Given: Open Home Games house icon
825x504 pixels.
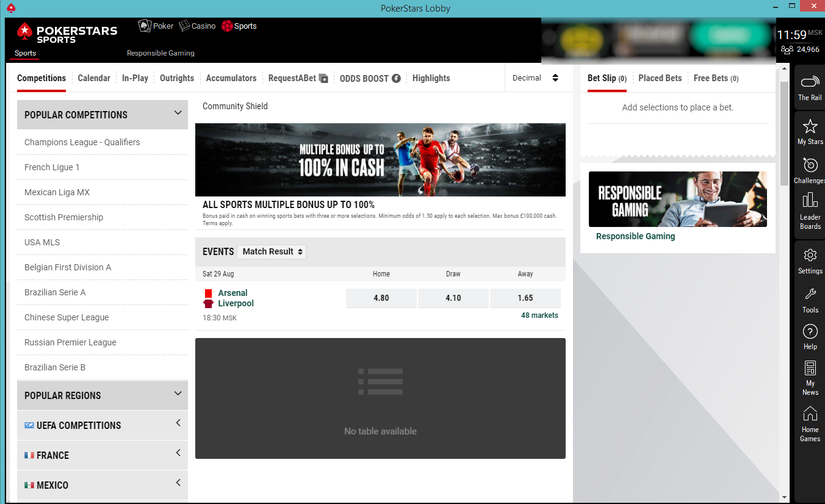Looking at the screenshot, I should click(810, 415).
